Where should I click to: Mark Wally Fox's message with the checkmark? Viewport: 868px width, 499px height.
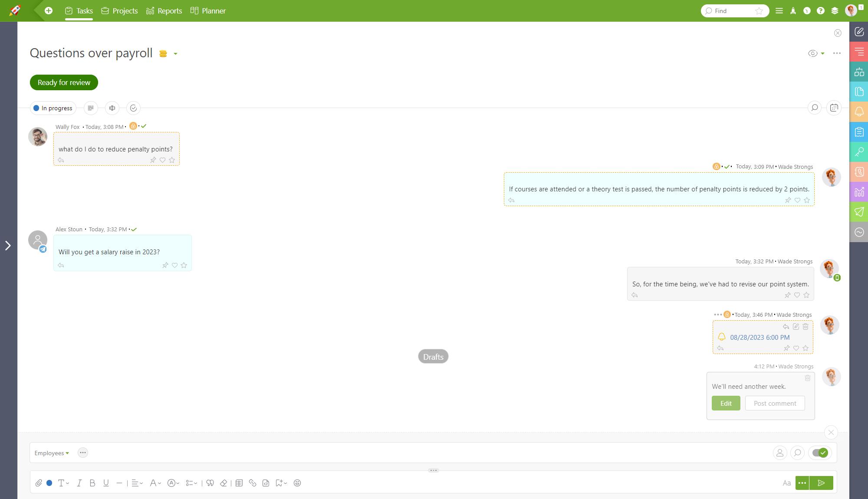coord(144,126)
